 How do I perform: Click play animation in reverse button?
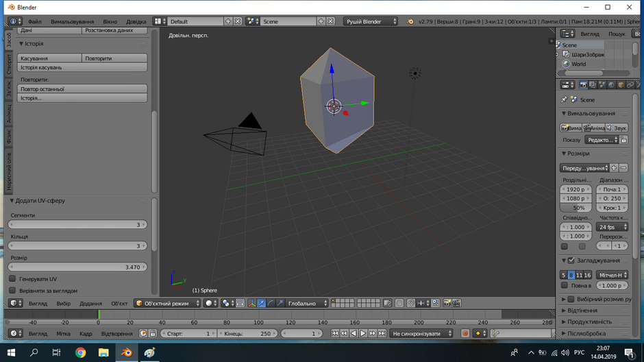click(x=354, y=334)
